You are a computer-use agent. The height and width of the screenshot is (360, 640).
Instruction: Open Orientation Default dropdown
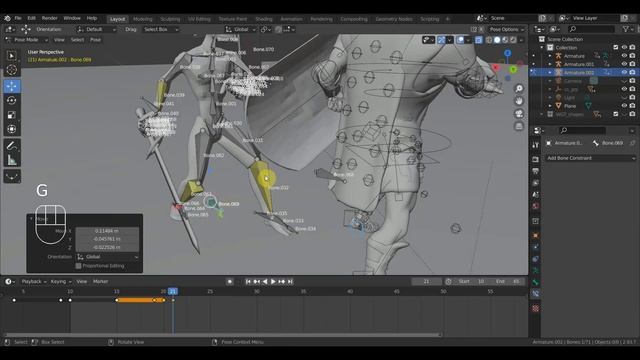pyautogui.click(x=96, y=29)
